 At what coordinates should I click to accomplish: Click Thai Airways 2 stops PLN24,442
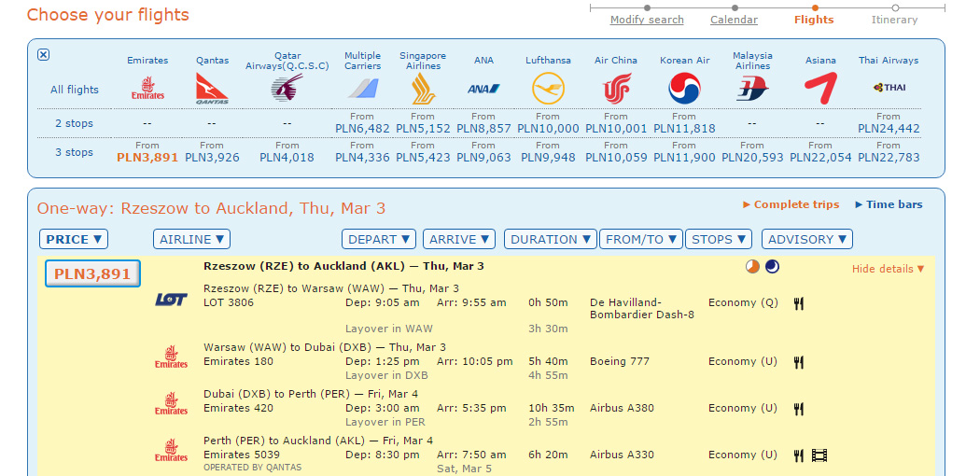[x=889, y=129]
